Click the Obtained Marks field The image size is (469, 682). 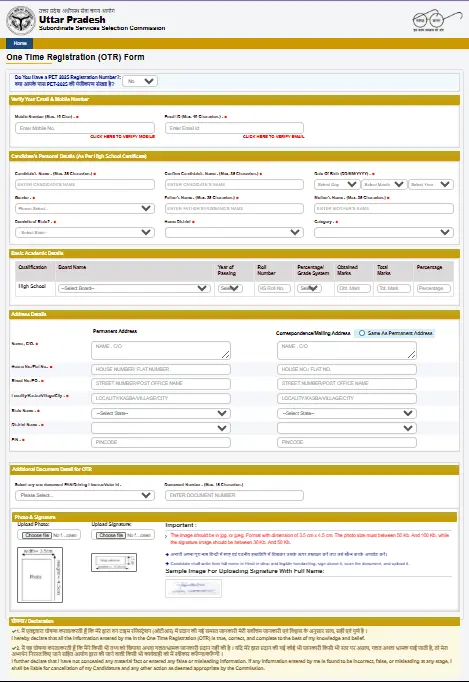click(353, 288)
